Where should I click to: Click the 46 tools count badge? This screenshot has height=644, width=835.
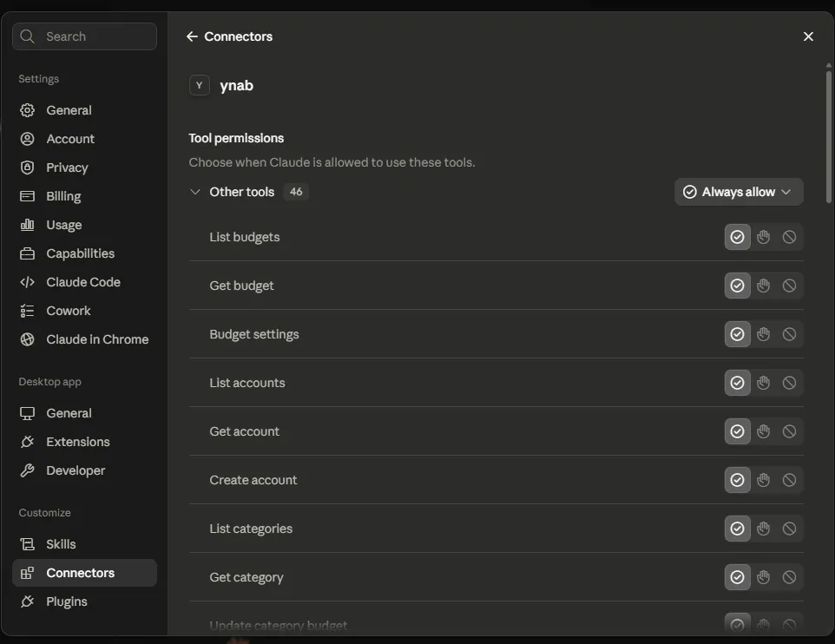[296, 192]
